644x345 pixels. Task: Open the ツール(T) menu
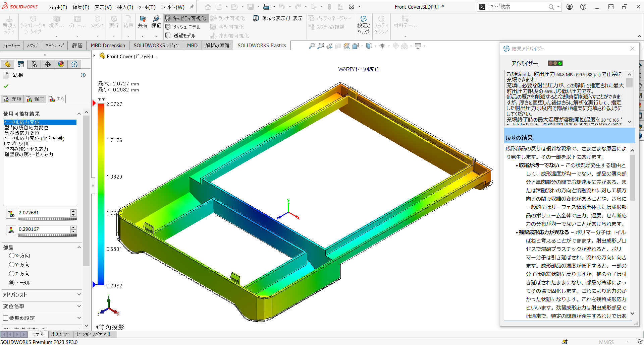coord(147,7)
